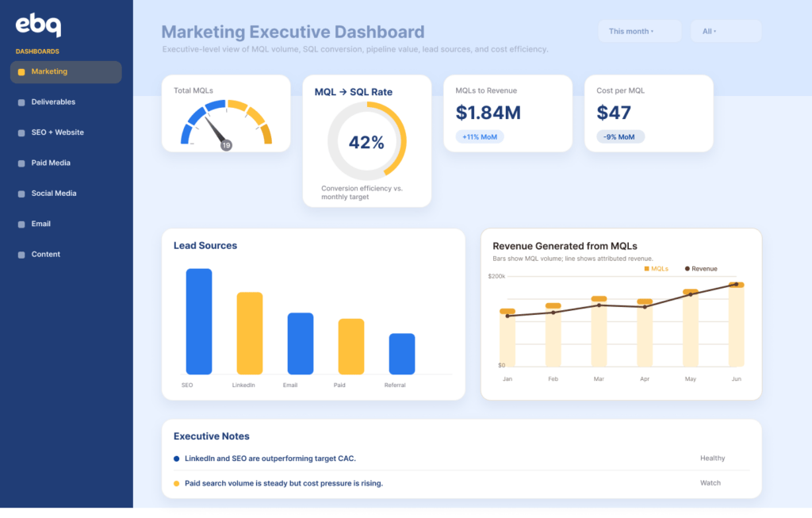Click the LinkedIn bar in Lead Sources
812x518 pixels.
coord(250,333)
